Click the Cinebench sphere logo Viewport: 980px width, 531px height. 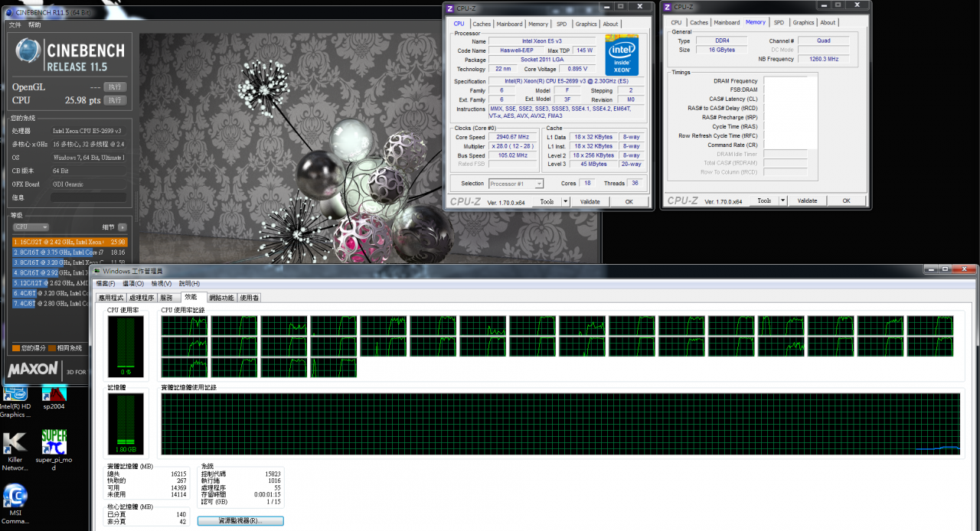(28, 52)
